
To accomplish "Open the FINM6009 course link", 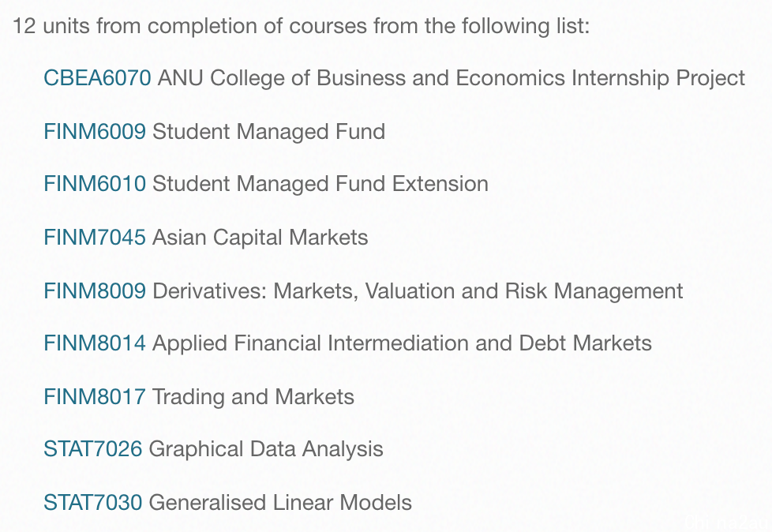I will tap(95, 132).
